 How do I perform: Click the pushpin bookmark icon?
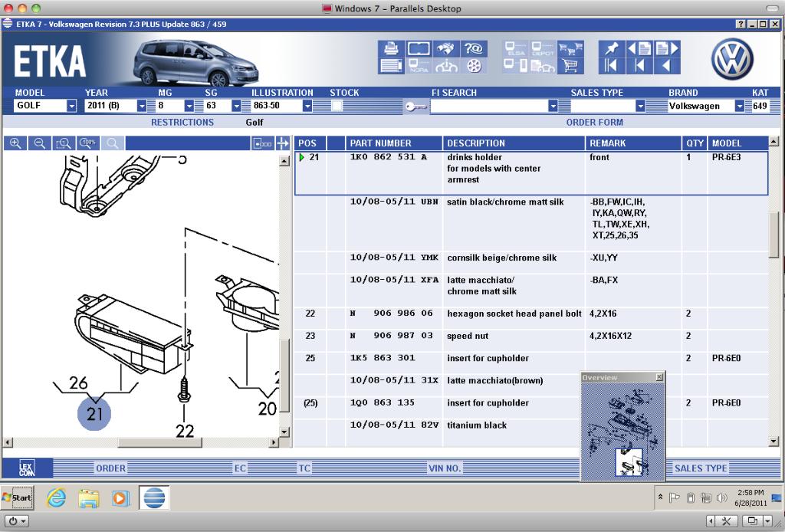click(x=611, y=48)
